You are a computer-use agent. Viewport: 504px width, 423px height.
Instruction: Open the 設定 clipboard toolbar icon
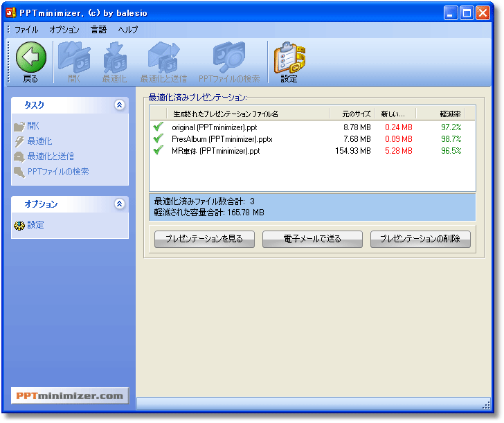(289, 57)
